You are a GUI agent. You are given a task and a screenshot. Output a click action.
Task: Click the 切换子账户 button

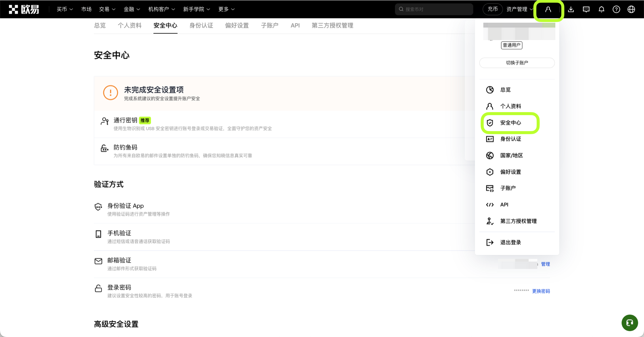point(517,63)
